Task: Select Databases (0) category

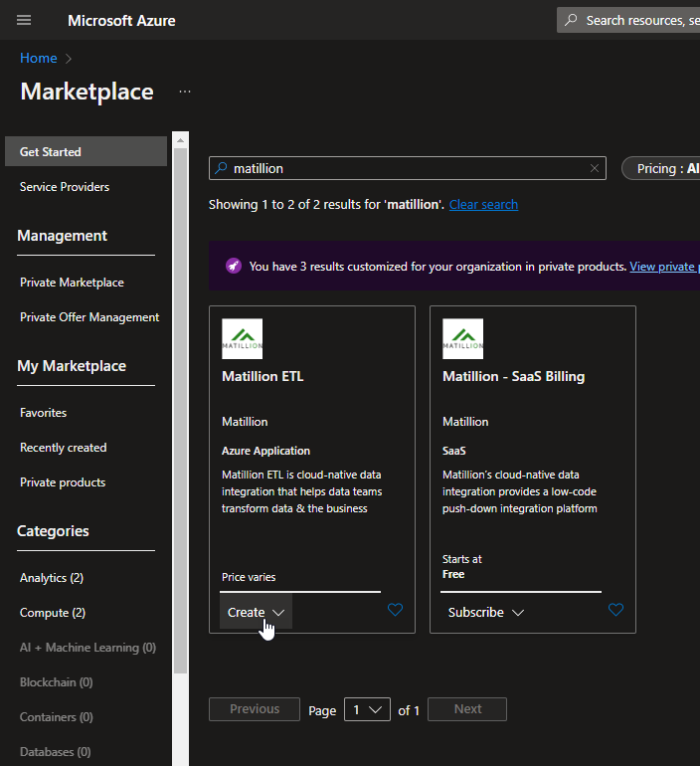Action: click(55, 751)
